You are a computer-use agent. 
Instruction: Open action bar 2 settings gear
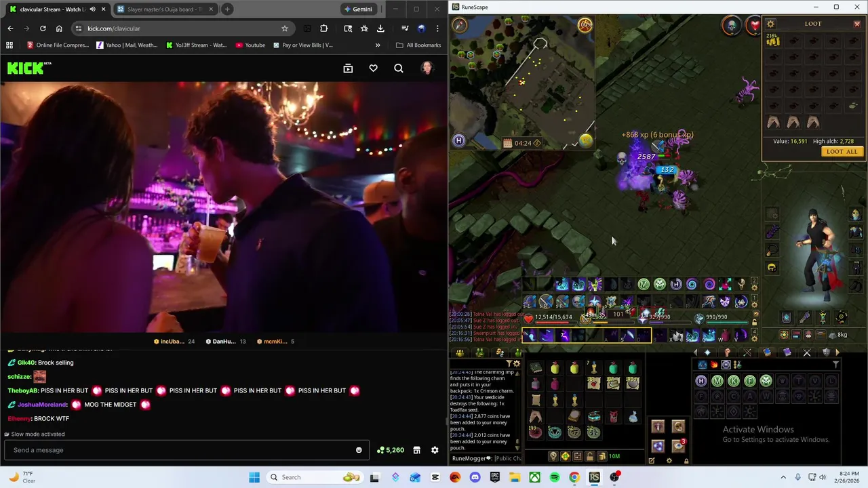(755, 287)
